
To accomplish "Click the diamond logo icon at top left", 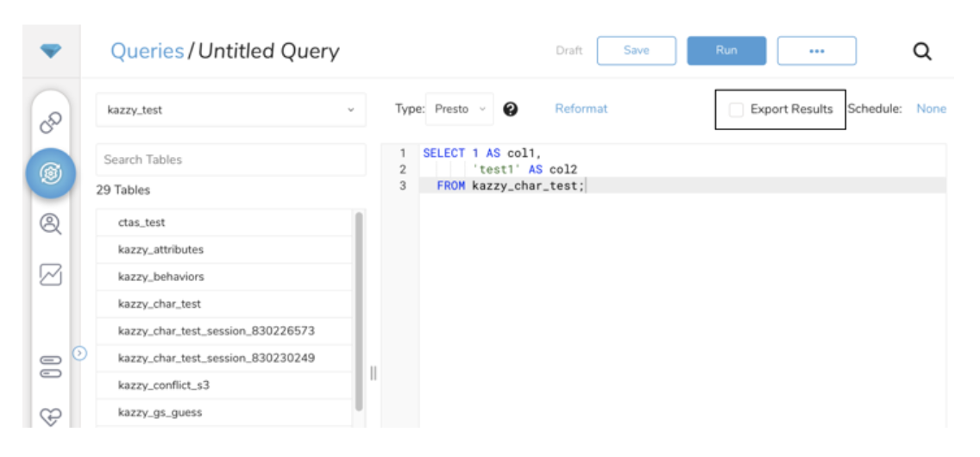I will tap(51, 52).
